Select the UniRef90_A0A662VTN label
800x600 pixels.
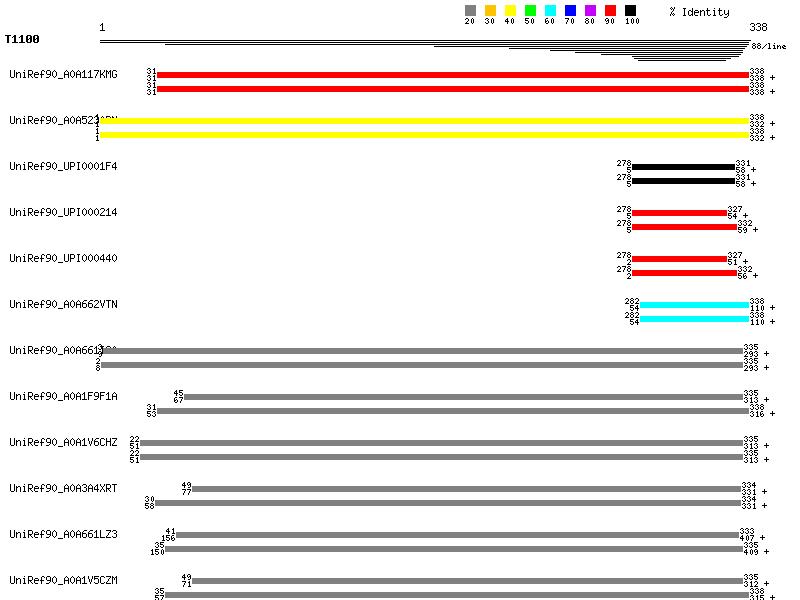point(63,304)
